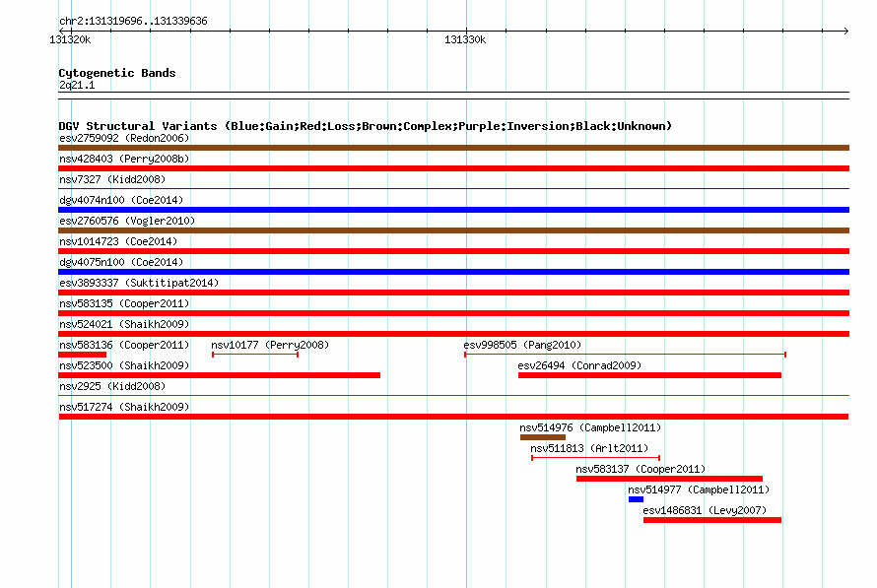This screenshot has width=877, height=588.
Task: Click the 131320k ruler label
Action: [x=70, y=39]
